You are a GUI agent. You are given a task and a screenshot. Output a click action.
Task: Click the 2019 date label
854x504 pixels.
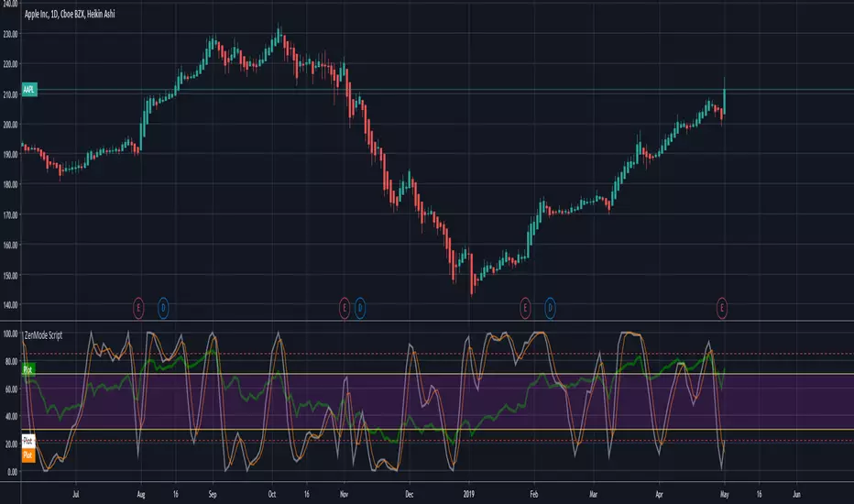[x=469, y=494]
